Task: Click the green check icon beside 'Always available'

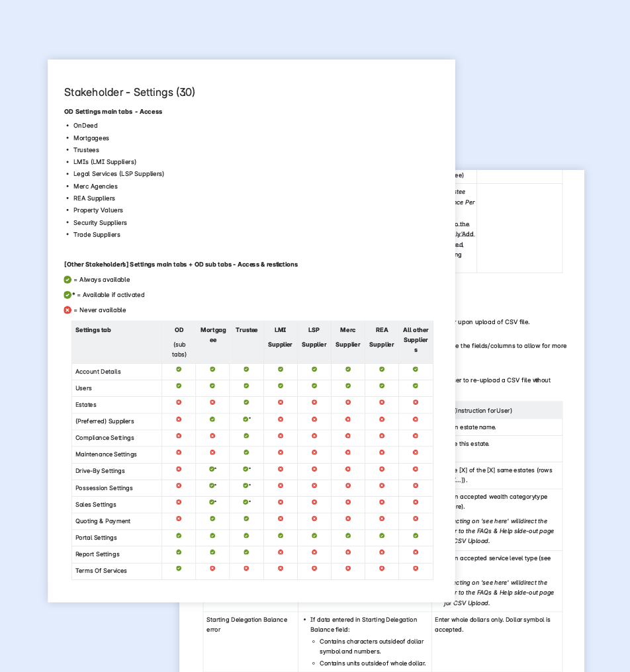Action: pyautogui.click(x=67, y=280)
